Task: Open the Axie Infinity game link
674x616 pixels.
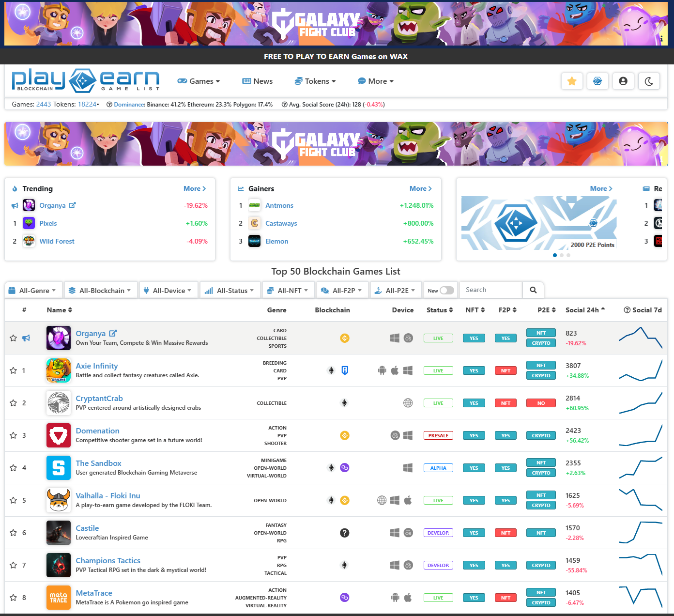Action: pyautogui.click(x=97, y=366)
